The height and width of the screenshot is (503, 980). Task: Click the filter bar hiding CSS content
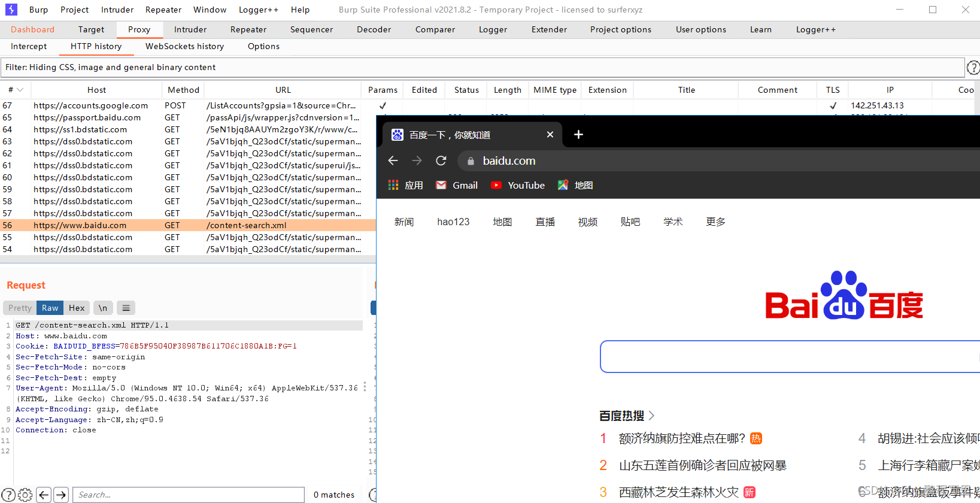(x=483, y=68)
